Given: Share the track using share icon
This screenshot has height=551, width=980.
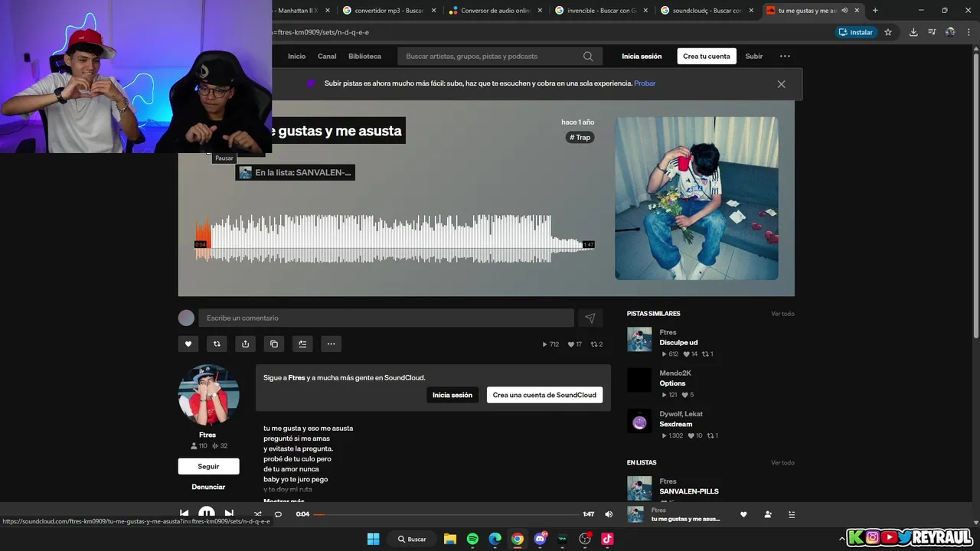Looking at the screenshot, I should point(245,344).
